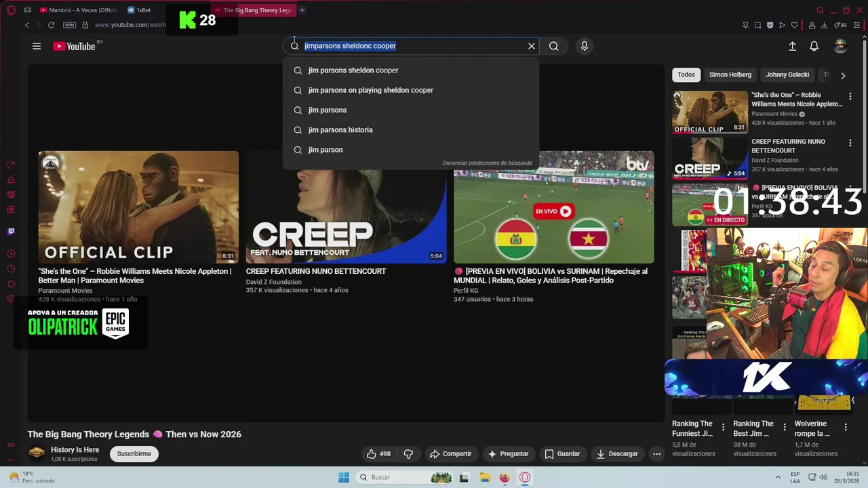Image resolution: width=868 pixels, height=488 pixels.
Task: Toggle the VPN badge in address bar
Action: (x=69, y=25)
